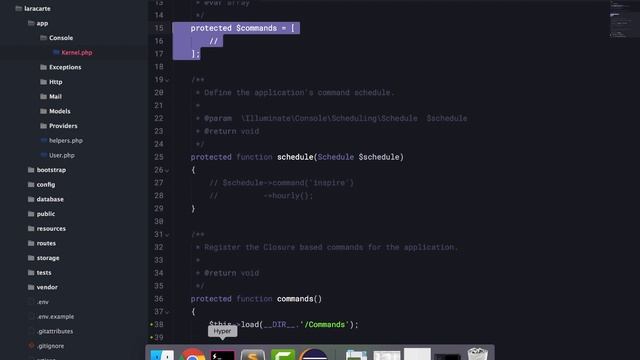Open the .env.example file
This screenshot has width=640, height=360.
pyautogui.click(x=56, y=316)
